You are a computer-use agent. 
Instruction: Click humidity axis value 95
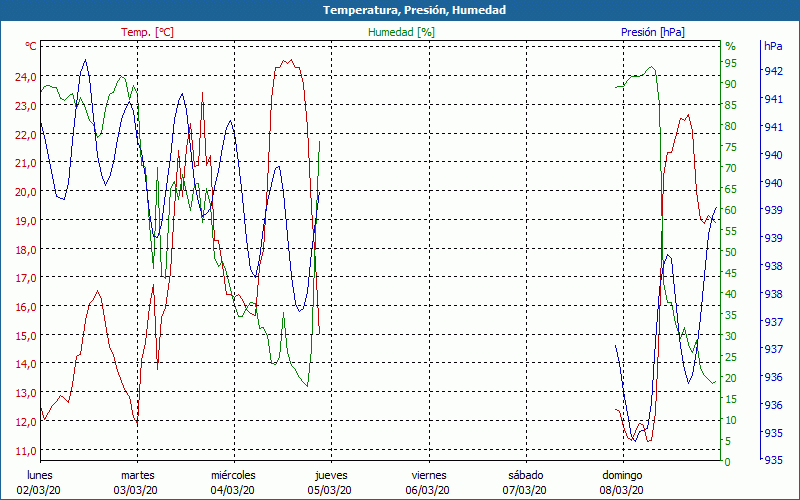(x=731, y=63)
